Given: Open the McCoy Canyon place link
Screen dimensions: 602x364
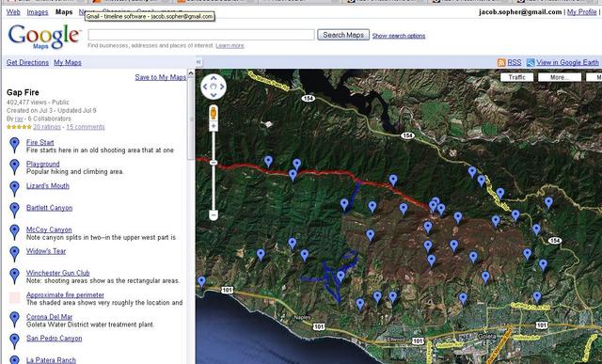Looking at the screenshot, I should (x=49, y=229).
